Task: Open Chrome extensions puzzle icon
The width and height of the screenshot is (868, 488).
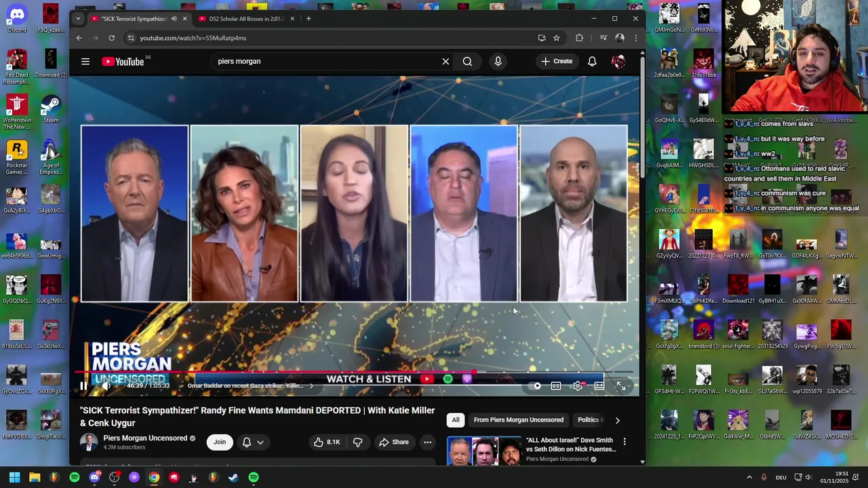Action: pos(579,38)
